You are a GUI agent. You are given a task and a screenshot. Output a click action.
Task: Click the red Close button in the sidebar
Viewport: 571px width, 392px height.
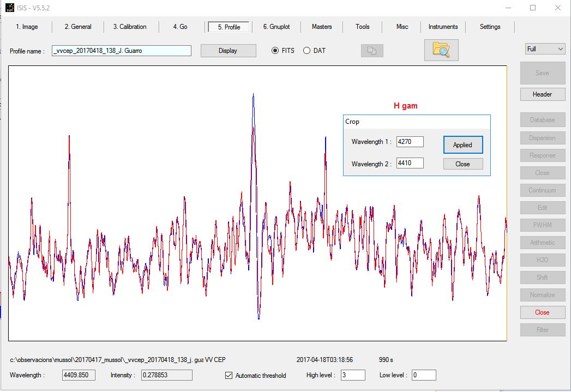tap(542, 312)
